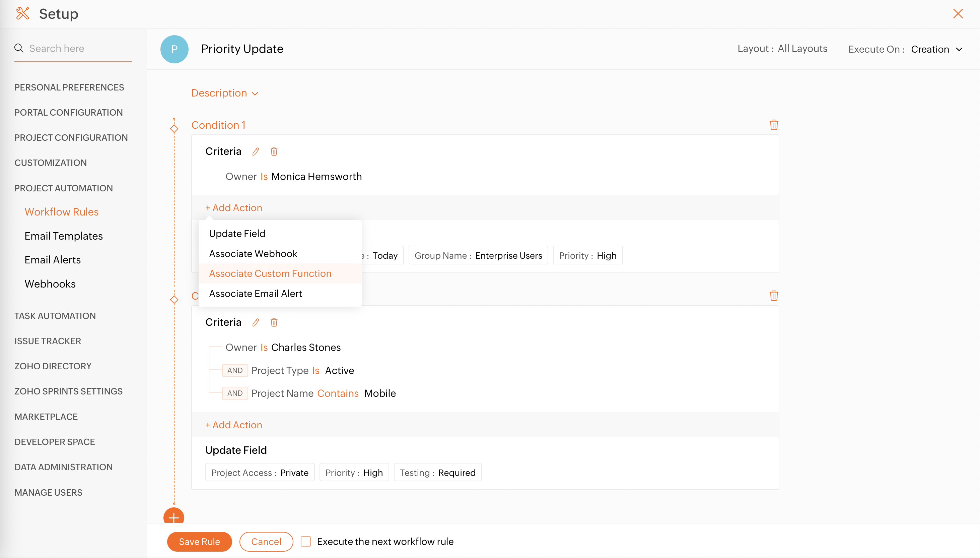Open Email Alerts page
Viewport: 980px width, 558px height.
tap(53, 260)
